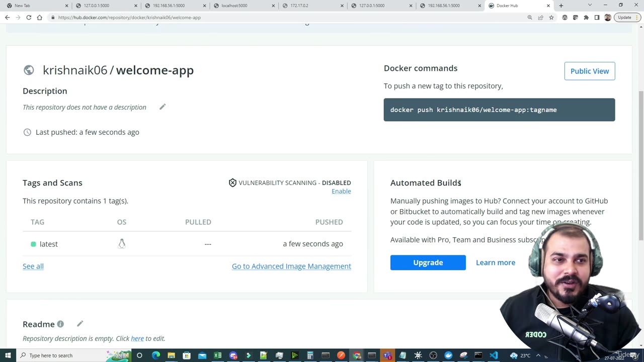Open the Chrome side panel
This screenshot has width=644, height=362.
(x=597, y=17)
